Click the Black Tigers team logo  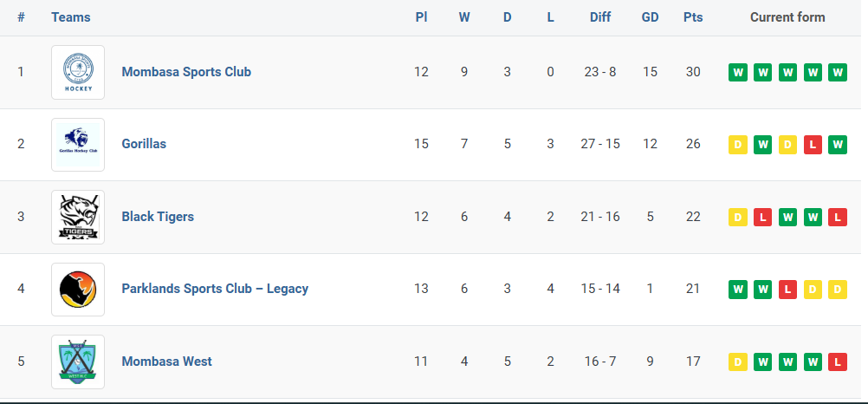(78, 217)
